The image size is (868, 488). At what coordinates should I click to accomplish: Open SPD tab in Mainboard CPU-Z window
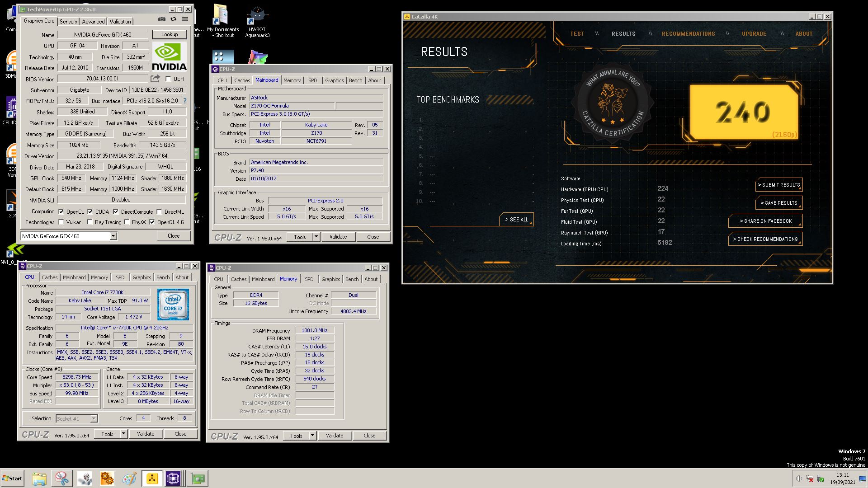[x=313, y=80]
